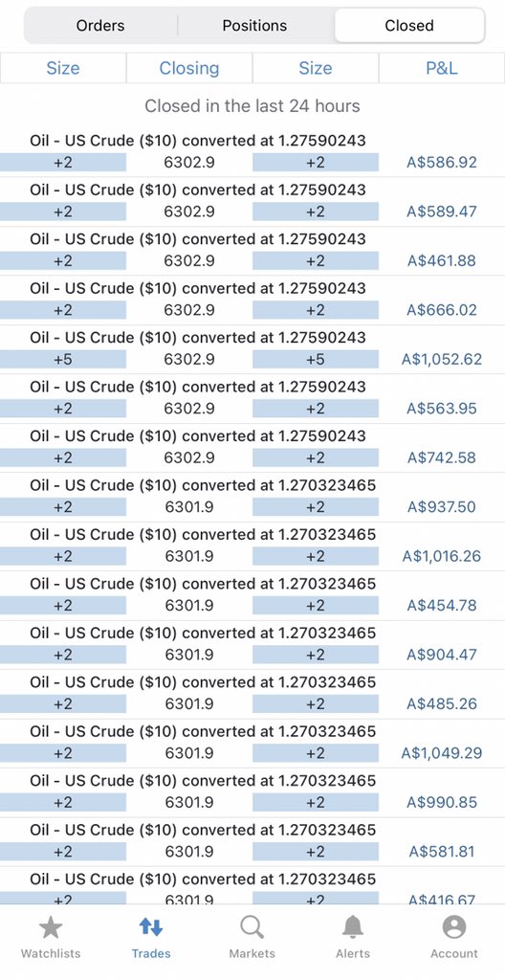Screen dimensions: 505x980
Task: Open Account profile icon
Action: click(454, 927)
